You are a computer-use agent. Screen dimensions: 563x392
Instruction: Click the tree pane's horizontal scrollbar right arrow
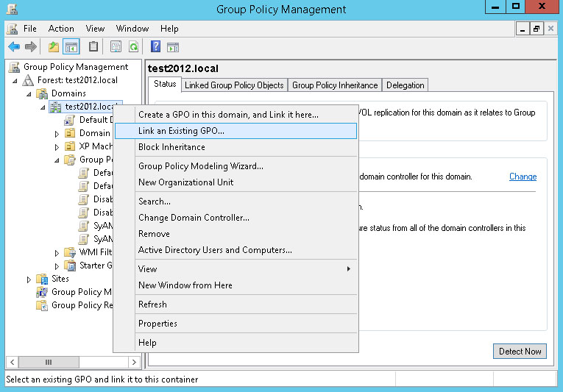[135, 362]
